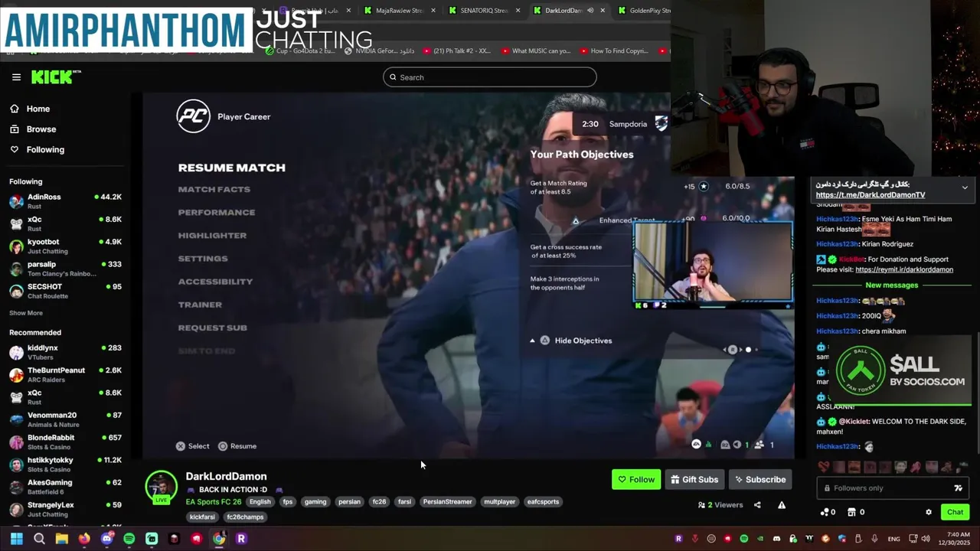
Task: Collapse the pinned chat message chevron
Action: 965,187
